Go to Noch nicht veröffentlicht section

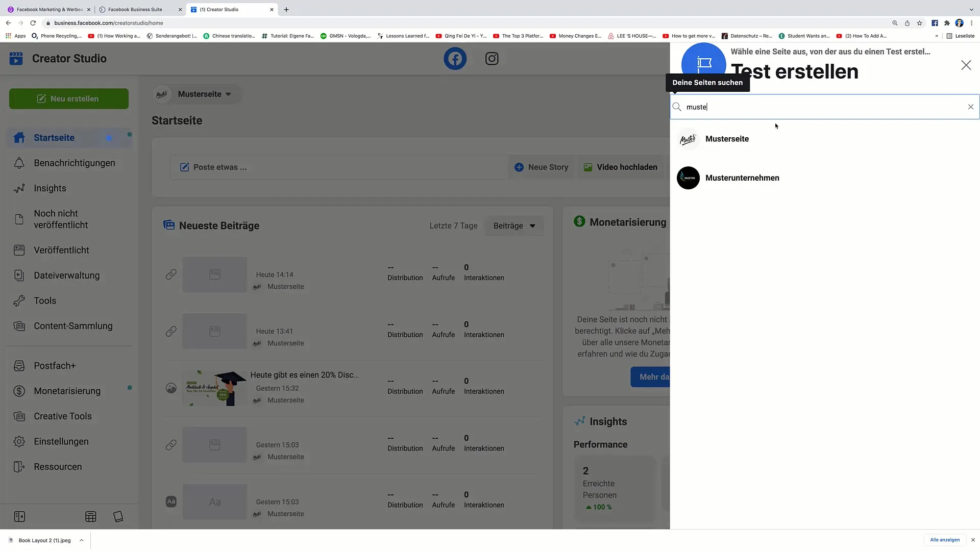coord(69,219)
